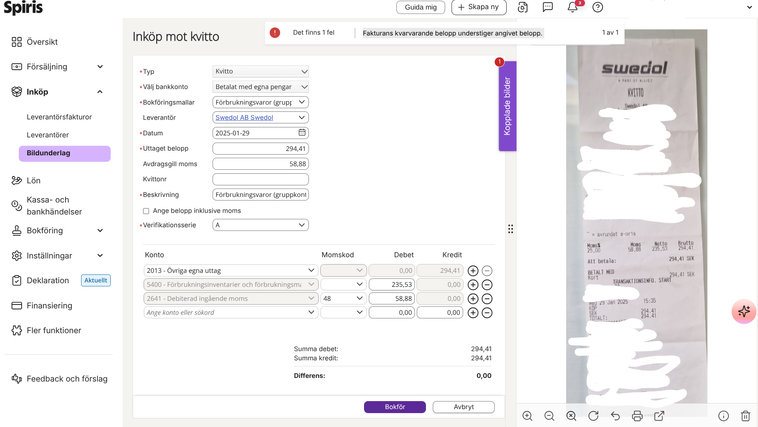Show receipt image info
The height and width of the screenshot is (427, 758).
[x=723, y=416]
